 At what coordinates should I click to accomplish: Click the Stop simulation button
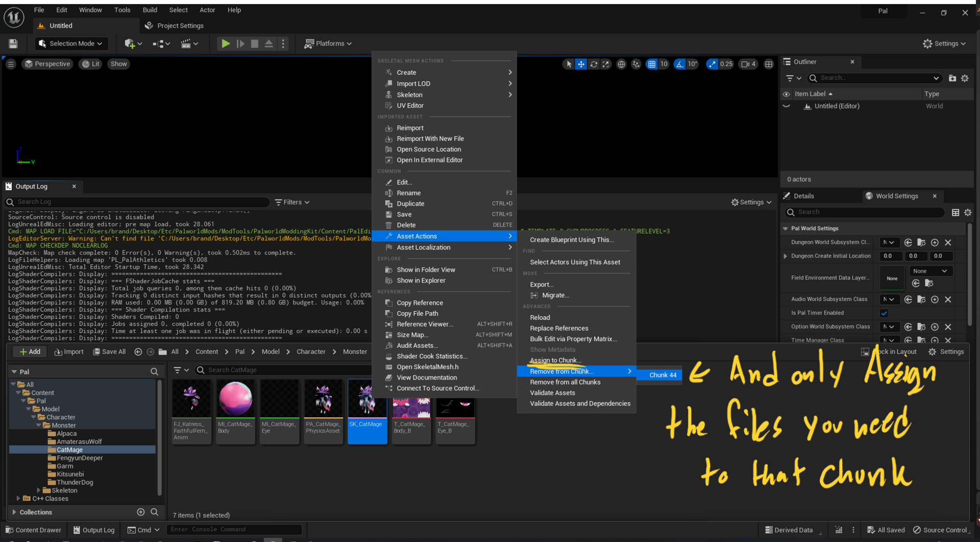[x=255, y=43]
